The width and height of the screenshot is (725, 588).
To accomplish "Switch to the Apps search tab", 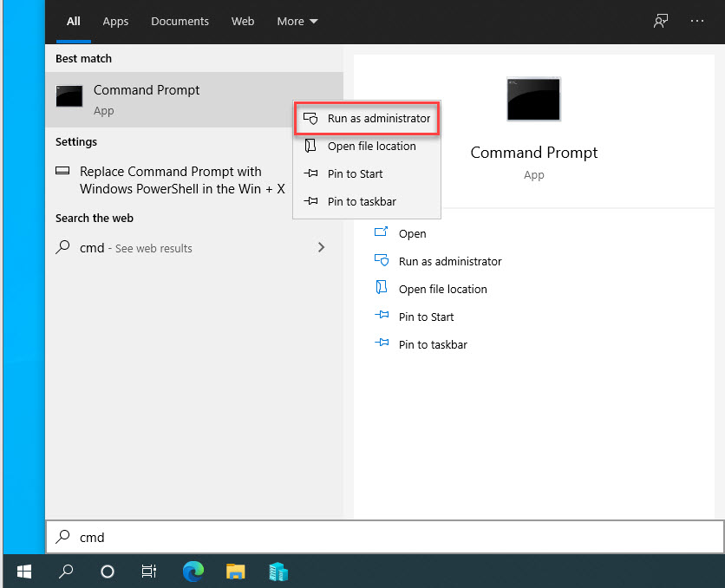I will tap(115, 22).
